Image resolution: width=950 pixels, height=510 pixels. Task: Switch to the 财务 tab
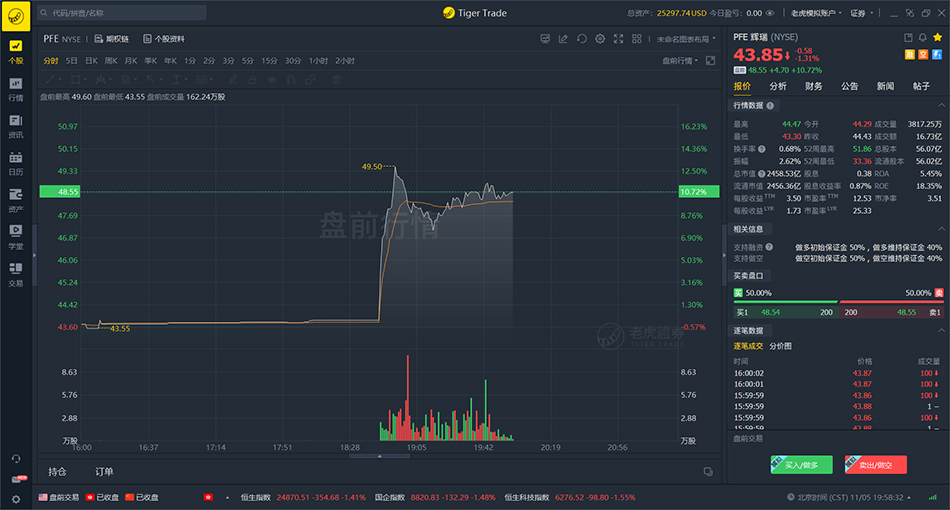point(814,86)
